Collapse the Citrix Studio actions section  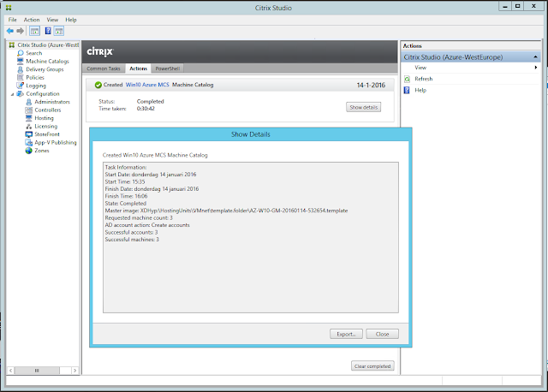[535, 57]
